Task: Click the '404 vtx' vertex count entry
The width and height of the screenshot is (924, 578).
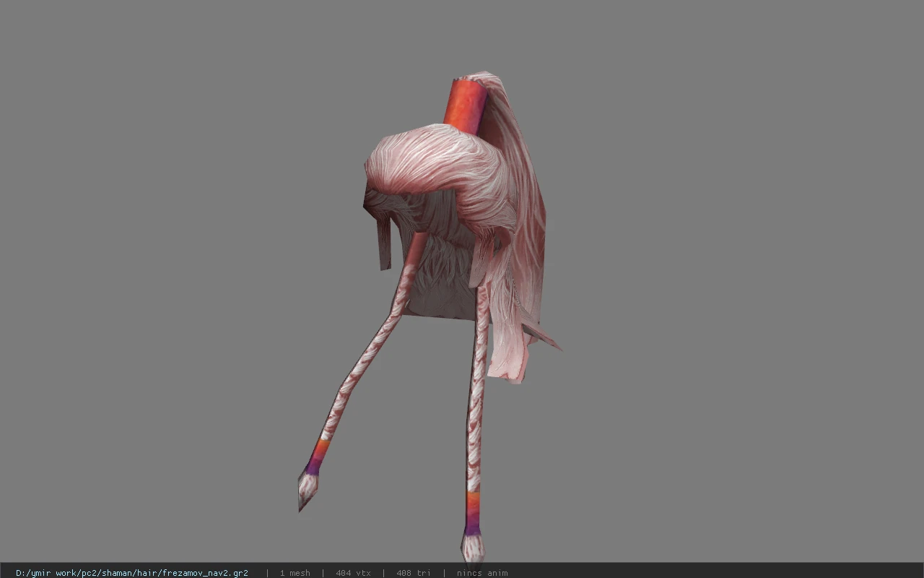Action: pos(354,573)
